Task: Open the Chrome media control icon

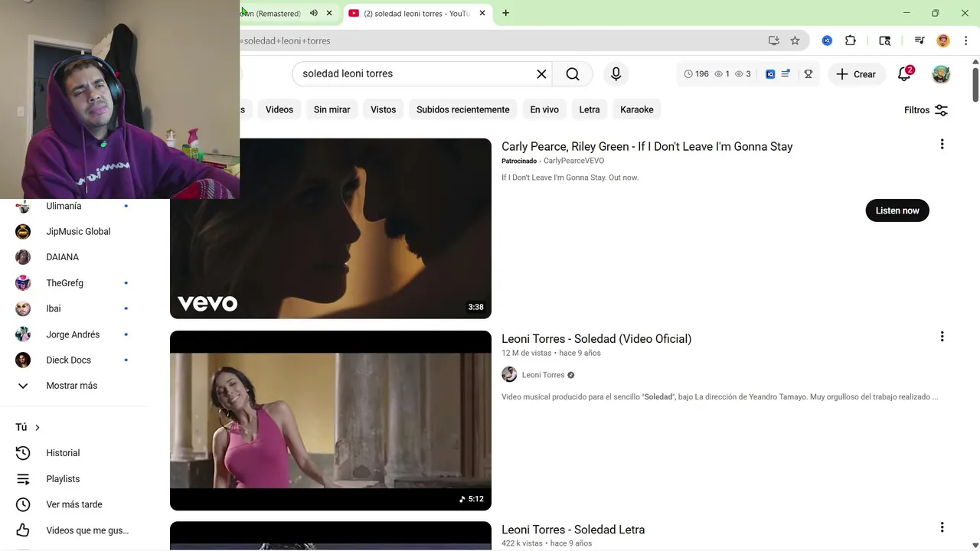Action: tap(920, 41)
